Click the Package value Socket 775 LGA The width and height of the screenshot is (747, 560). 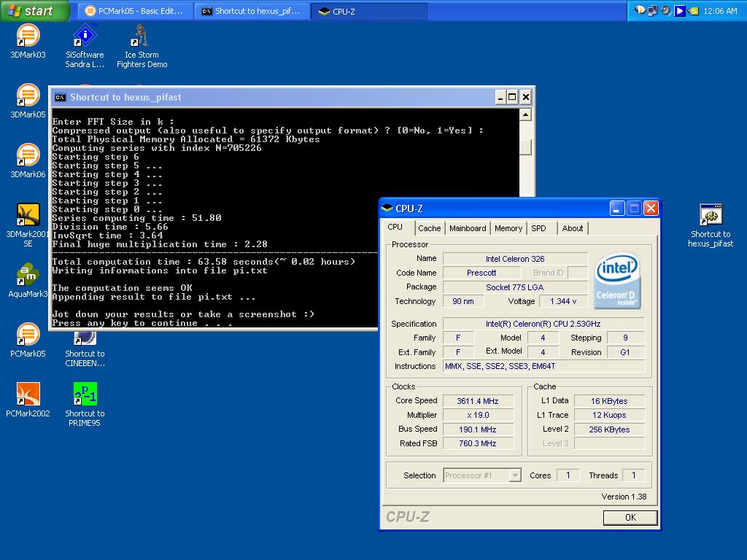tap(515, 287)
